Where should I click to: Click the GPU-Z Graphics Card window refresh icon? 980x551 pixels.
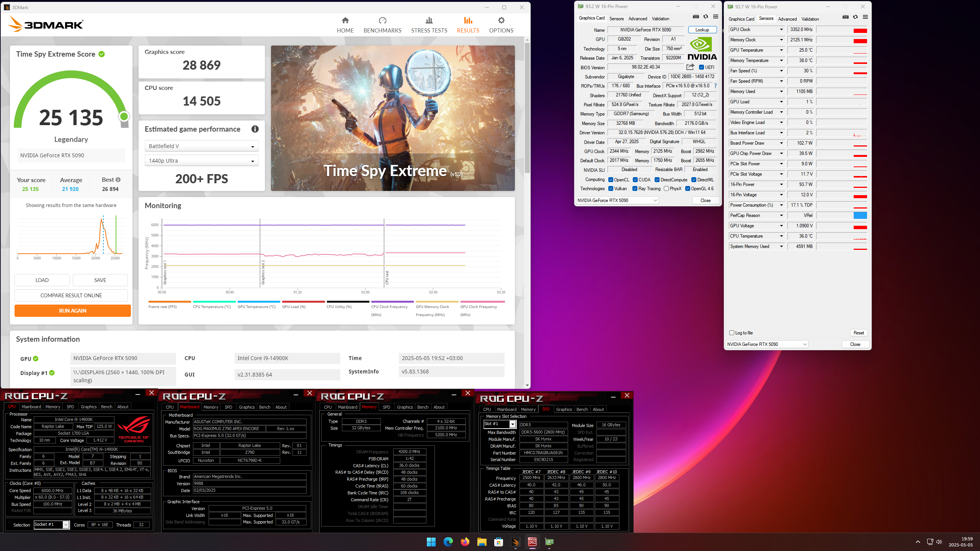tap(706, 17)
